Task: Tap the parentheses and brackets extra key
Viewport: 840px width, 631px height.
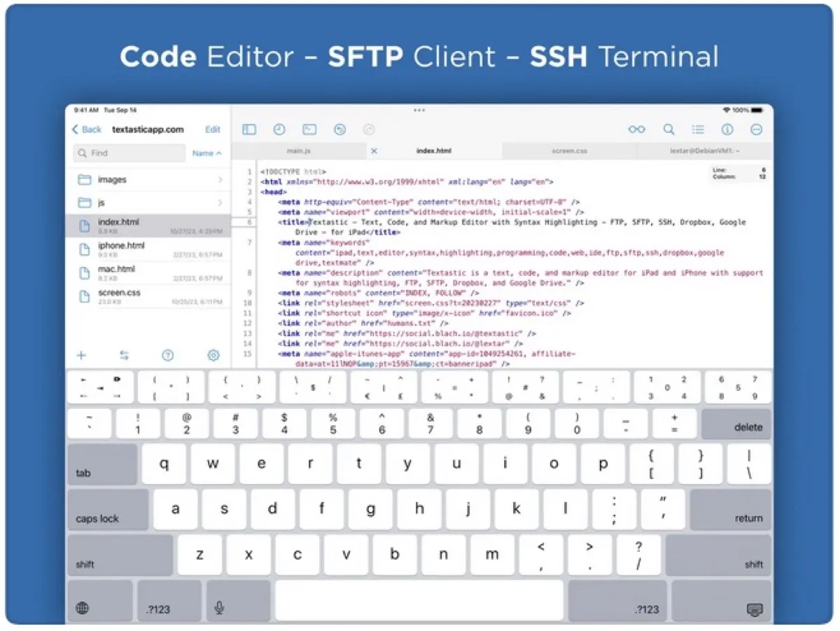Action: (171, 387)
